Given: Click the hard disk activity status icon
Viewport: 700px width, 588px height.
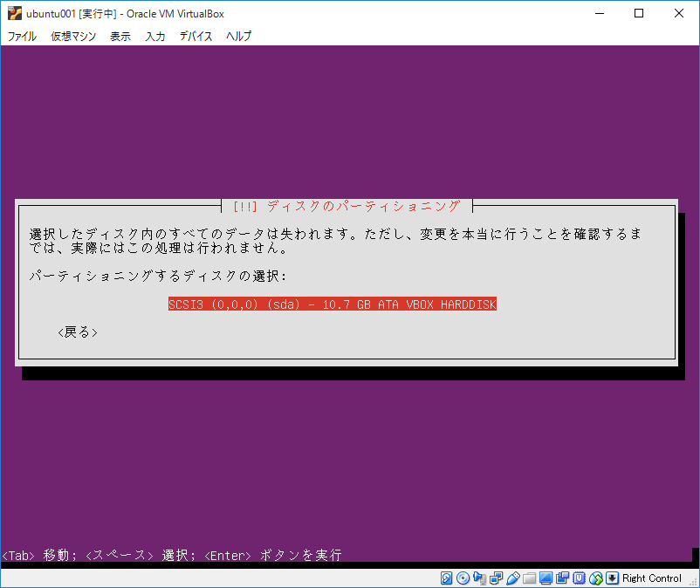Looking at the screenshot, I should [448, 578].
